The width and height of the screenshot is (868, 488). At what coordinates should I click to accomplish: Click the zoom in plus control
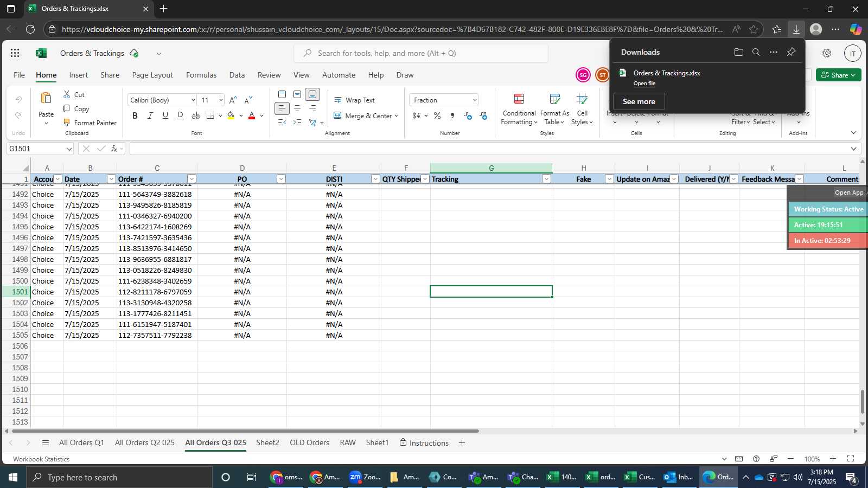point(833,459)
